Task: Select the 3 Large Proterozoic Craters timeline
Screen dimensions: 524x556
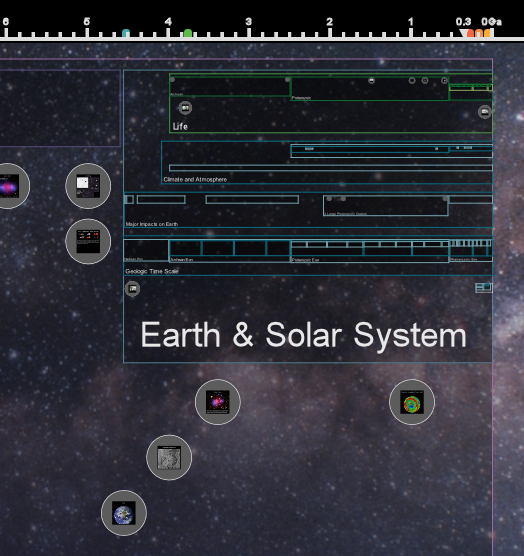Action: click(x=386, y=205)
